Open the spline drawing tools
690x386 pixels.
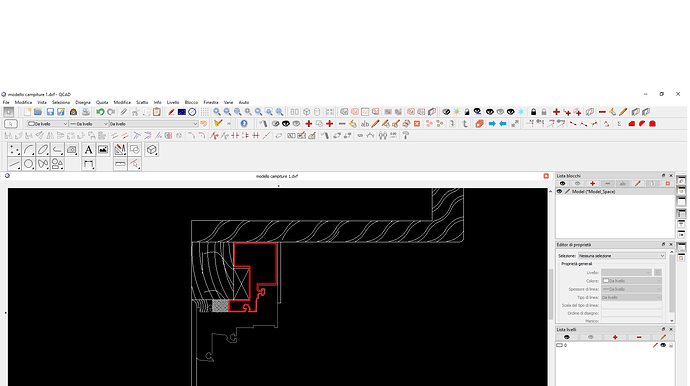(43, 164)
